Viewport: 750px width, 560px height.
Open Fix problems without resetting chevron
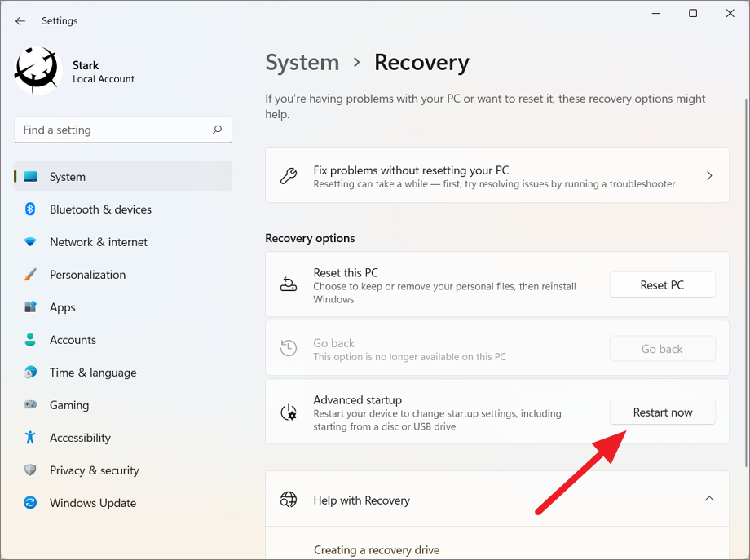point(708,175)
